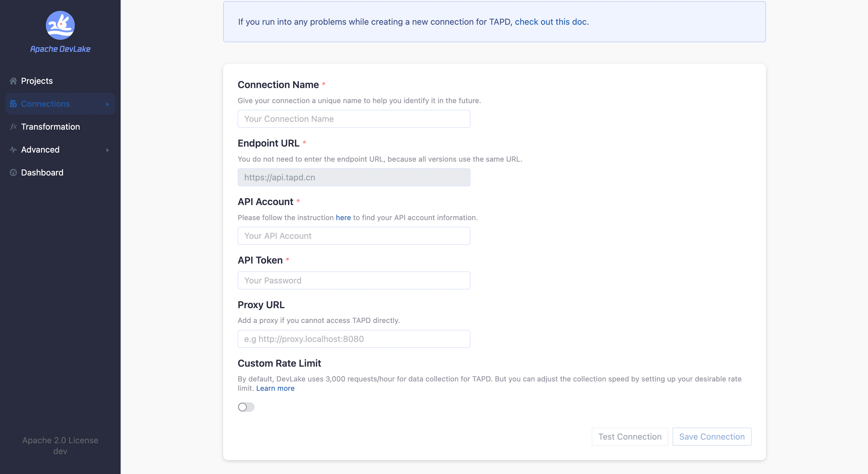Screen dimensions: 868x474
Task: Click the Transformation fx icon
Action: 13,127
